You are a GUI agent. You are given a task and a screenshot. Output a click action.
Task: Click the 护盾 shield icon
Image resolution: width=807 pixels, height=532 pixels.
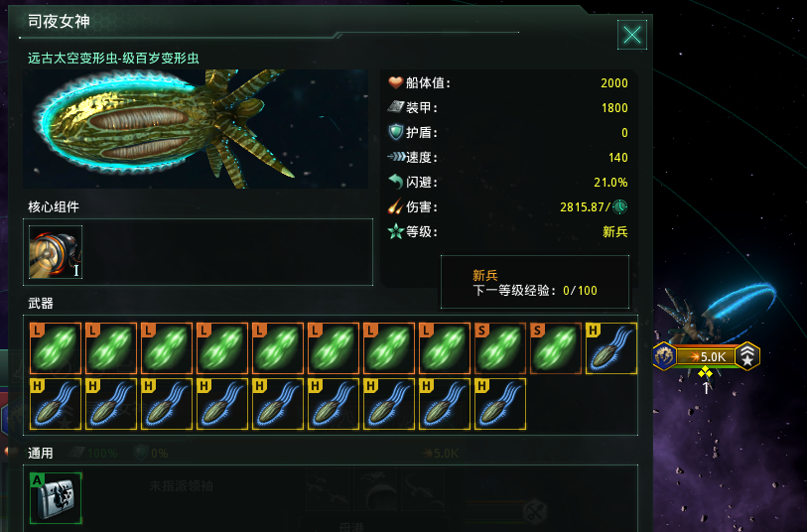(395, 132)
